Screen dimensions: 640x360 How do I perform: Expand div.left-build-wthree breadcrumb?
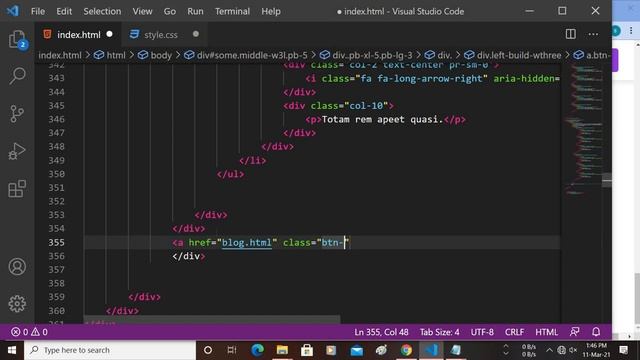pyautogui.click(x=513, y=55)
